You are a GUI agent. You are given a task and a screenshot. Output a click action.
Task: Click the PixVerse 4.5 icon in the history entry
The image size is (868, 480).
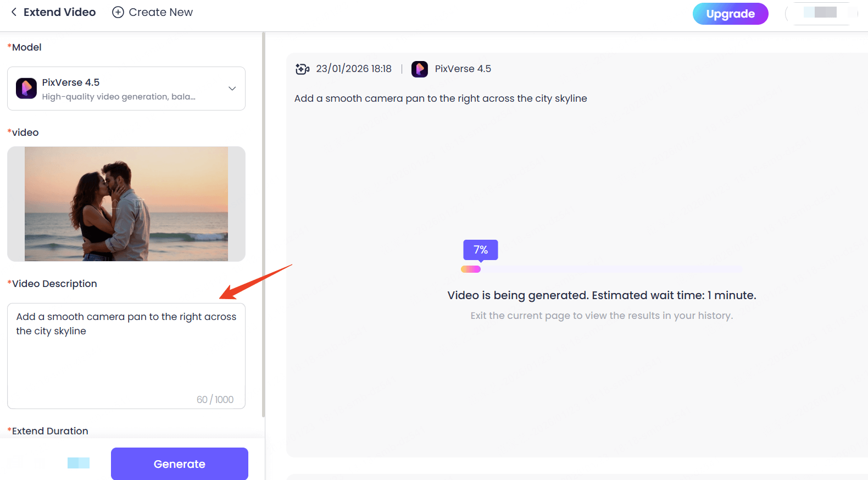pyautogui.click(x=420, y=69)
